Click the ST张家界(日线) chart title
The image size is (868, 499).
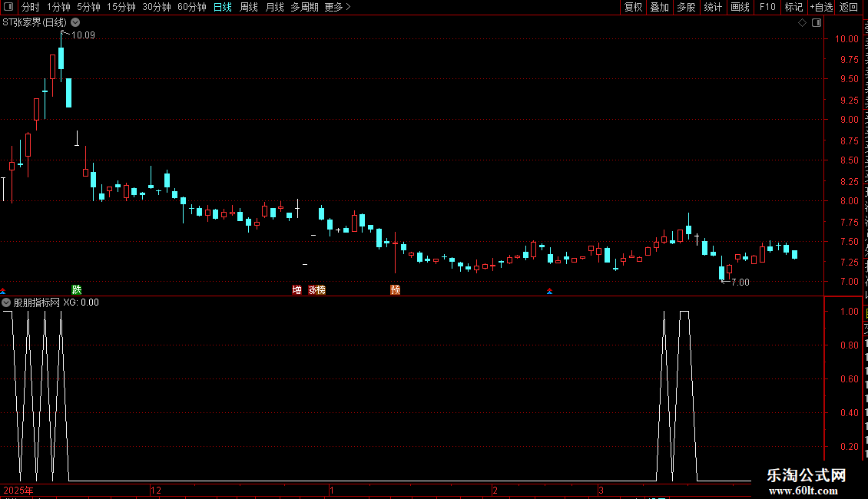tap(35, 22)
